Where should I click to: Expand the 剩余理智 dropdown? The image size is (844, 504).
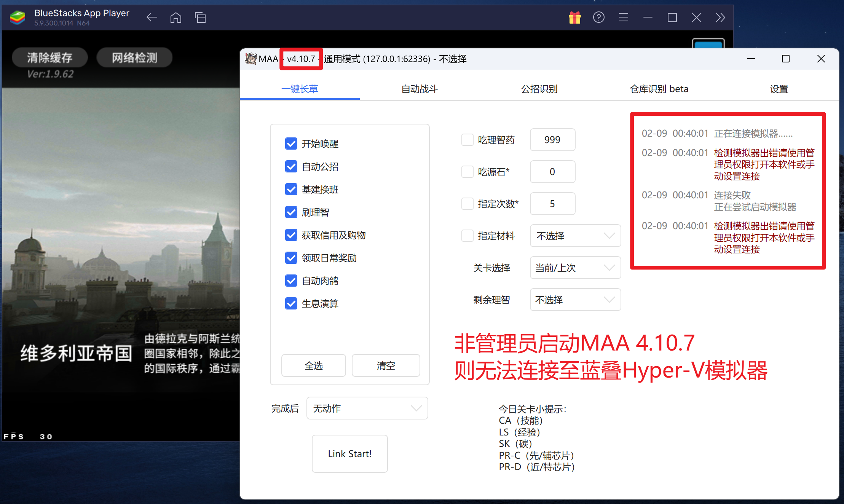(x=575, y=300)
